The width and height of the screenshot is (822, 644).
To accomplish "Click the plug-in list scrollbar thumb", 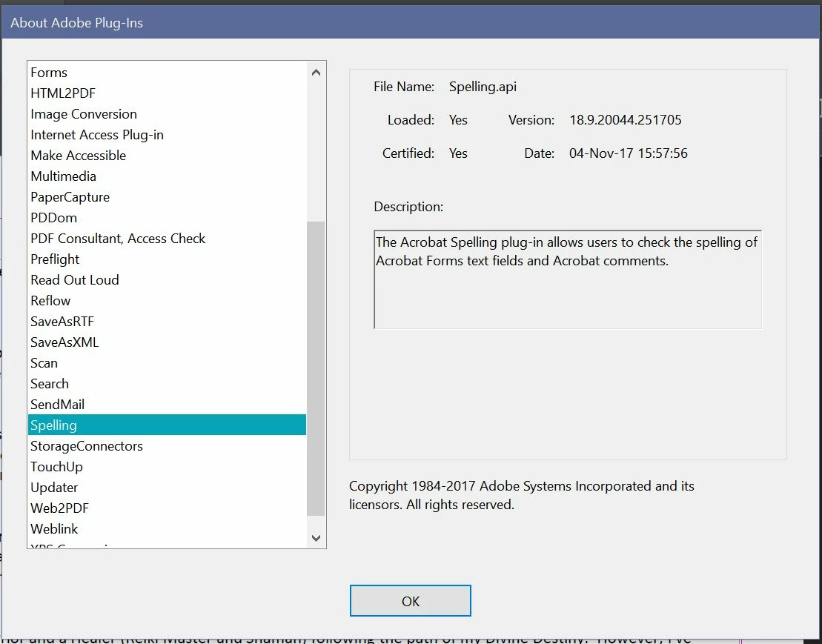I will tap(316, 368).
